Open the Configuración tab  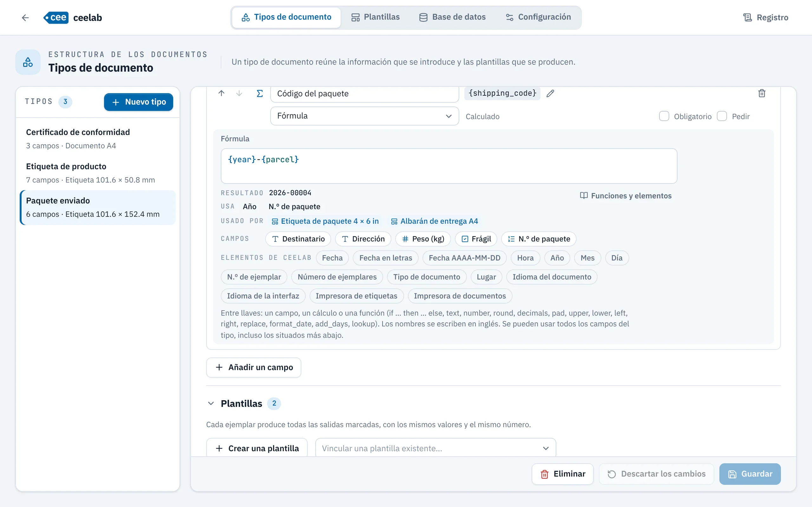(x=538, y=17)
